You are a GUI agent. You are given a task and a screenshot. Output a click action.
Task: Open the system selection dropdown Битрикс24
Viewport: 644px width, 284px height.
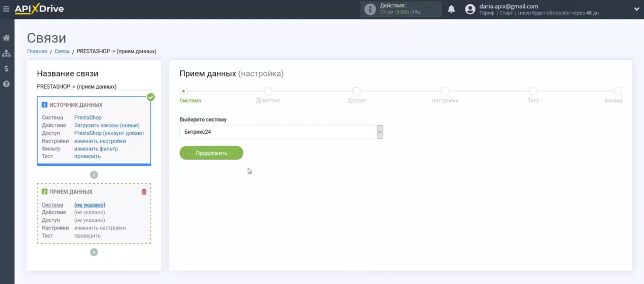coord(281,132)
